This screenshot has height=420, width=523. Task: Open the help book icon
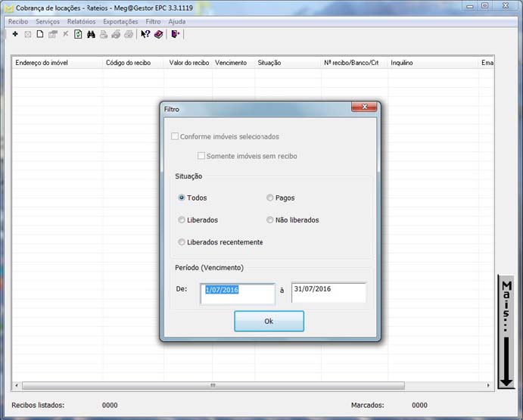pos(158,34)
